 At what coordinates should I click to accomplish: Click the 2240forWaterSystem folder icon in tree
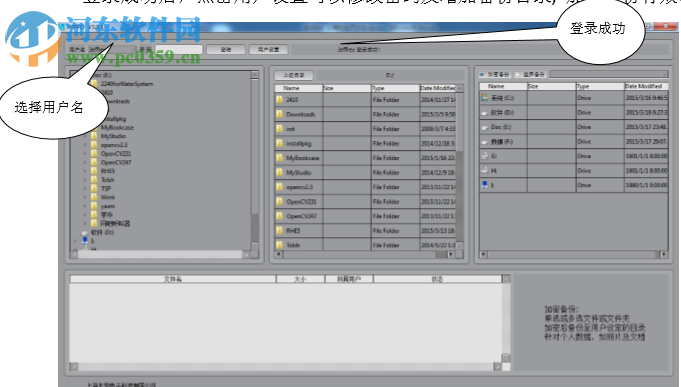[x=94, y=83]
